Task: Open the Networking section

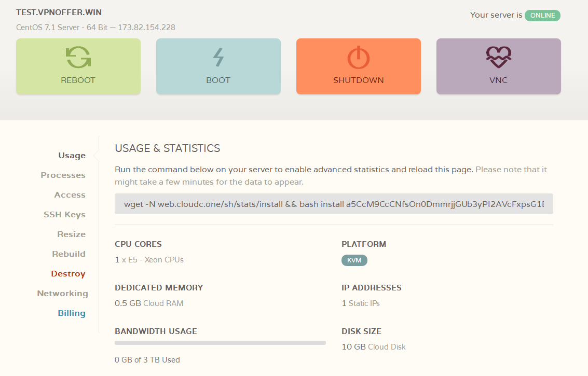Action: [x=63, y=294]
